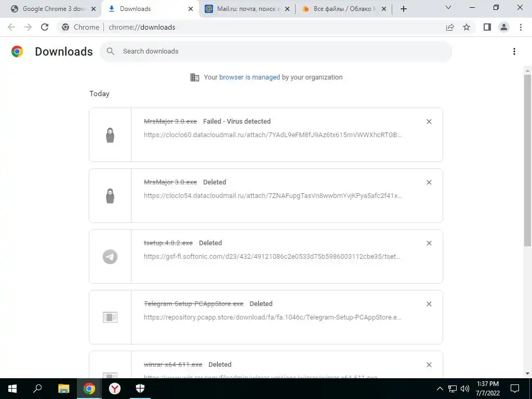Click the file icon of deleted MrsMajor 3.0.exe

tap(110, 196)
